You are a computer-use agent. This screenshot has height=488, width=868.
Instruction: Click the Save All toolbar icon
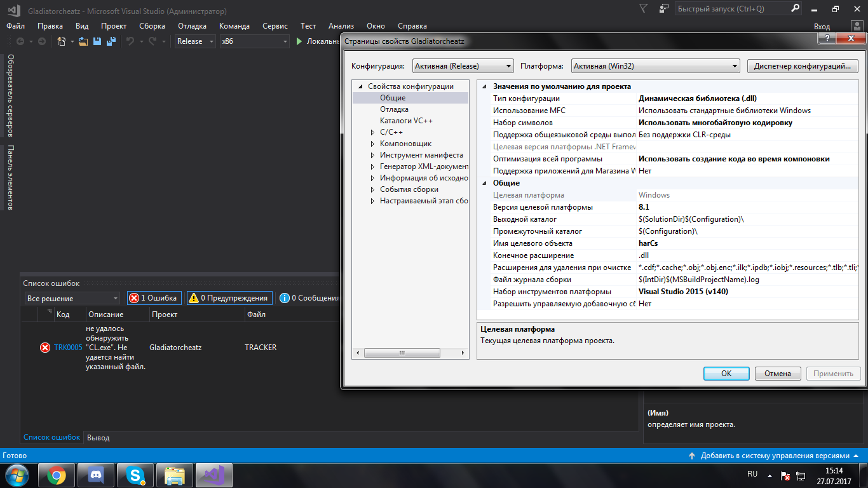pos(111,41)
